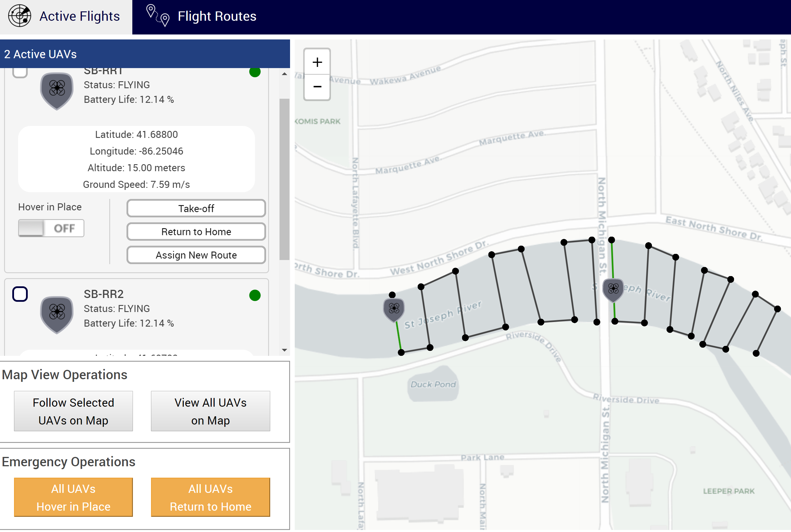This screenshot has height=532, width=791.
Task: Click the waypoint pins Flight Routes icon
Action: [x=158, y=16]
